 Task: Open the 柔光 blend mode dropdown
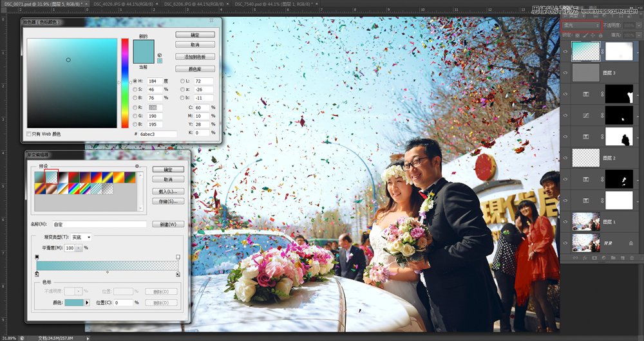coord(581,26)
